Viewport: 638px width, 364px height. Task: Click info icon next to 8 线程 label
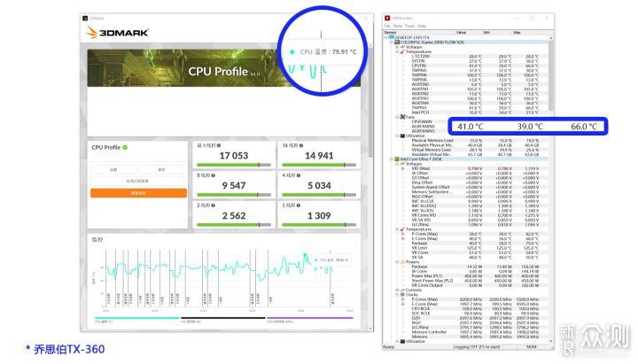pyautogui.click(x=214, y=175)
